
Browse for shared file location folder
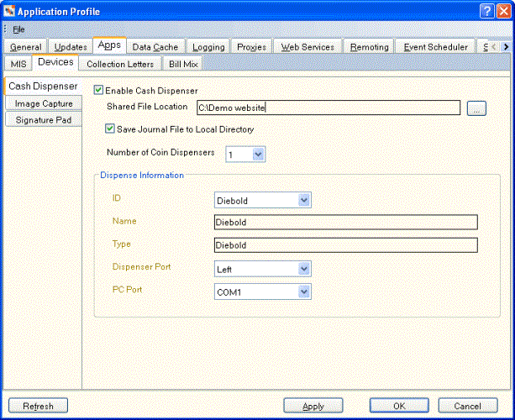click(x=476, y=108)
